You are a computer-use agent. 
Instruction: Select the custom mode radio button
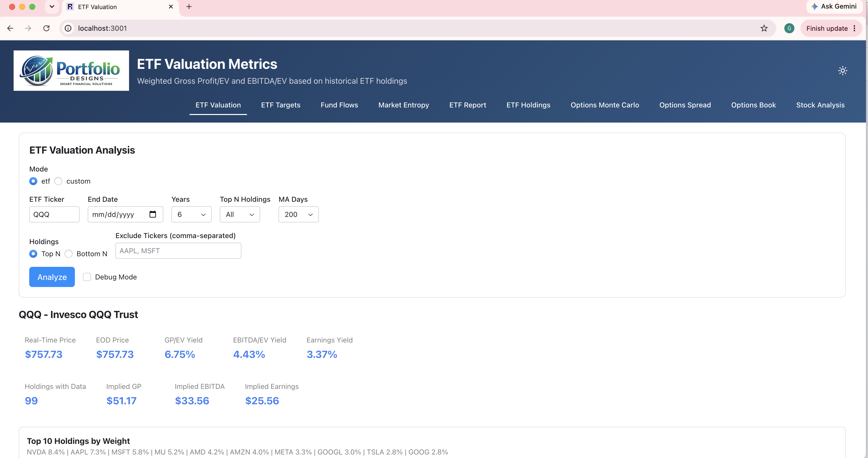tap(58, 181)
